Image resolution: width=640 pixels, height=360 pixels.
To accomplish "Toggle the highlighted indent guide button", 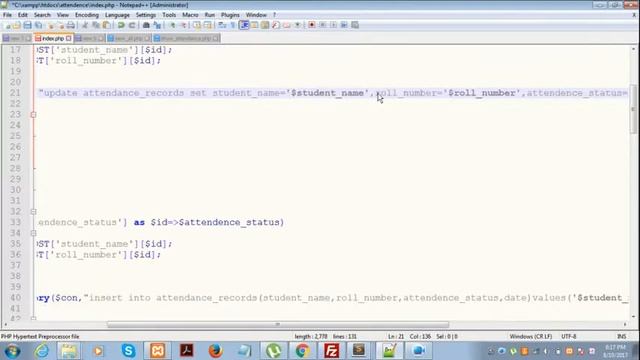I will click(244, 25).
